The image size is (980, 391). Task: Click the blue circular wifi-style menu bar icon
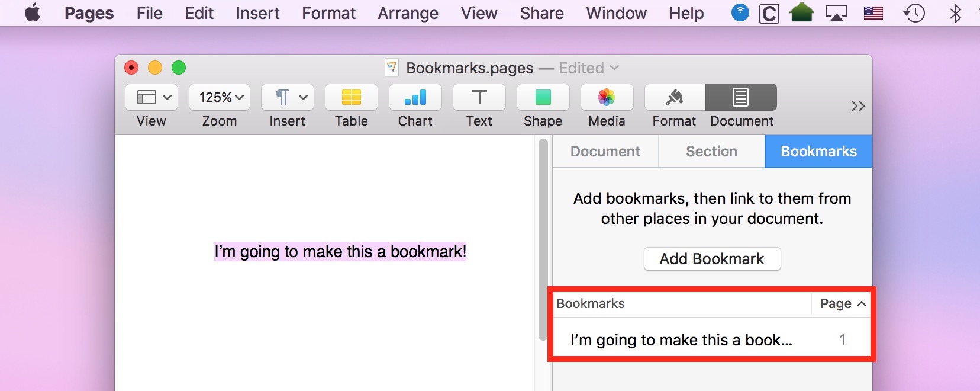(740, 12)
